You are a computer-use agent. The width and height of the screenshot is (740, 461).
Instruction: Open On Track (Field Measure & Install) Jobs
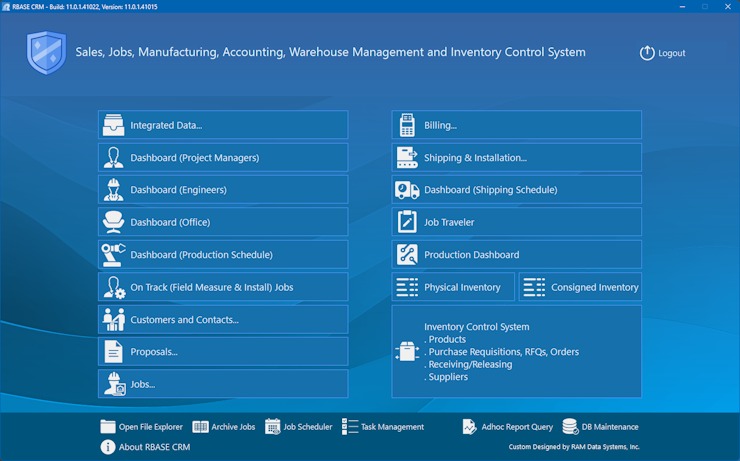[x=223, y=287]
